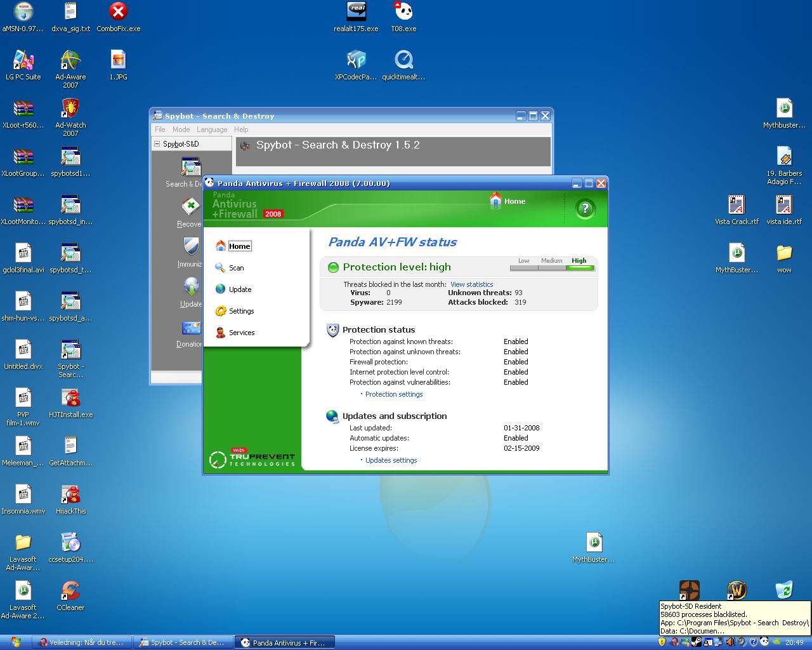Screen dimensions: 812x650
Task: Click the yellow security shield tray icon
Action: [662, 642]
